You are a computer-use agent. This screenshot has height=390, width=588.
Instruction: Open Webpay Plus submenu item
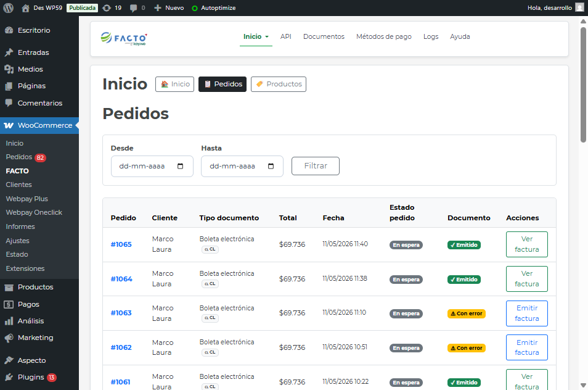click(27, 199)
